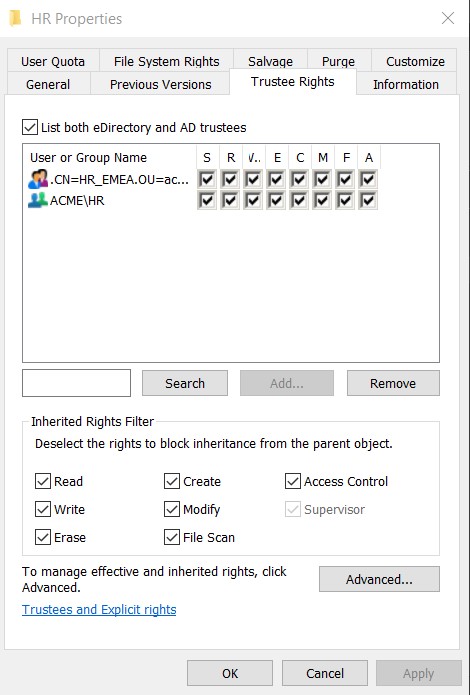Click the HR_EMEA eDirectory group icon
This screenshot has height=695, width=470.
[x=38, y=180]
